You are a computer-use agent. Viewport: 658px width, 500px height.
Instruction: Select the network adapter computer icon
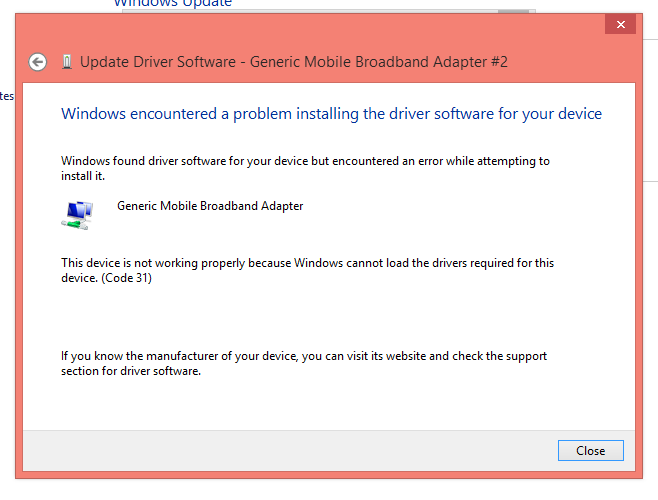pyautogui.click(x=78, y=215)
